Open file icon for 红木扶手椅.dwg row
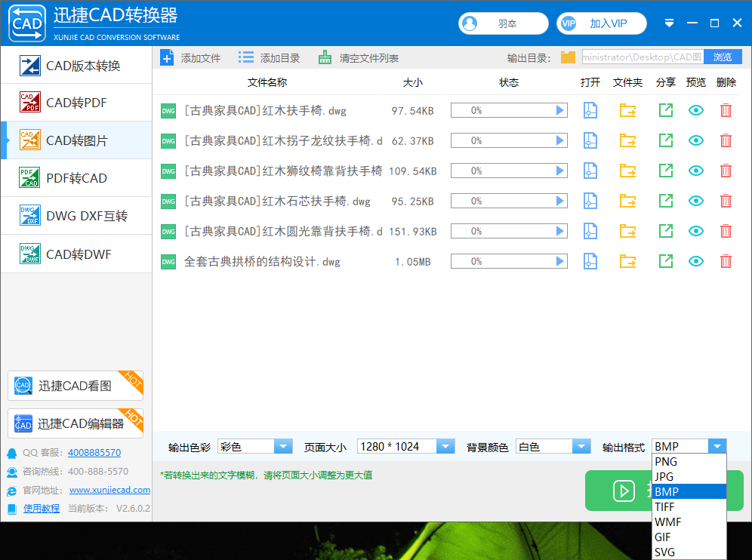752x560 pixels. [590, 111]
